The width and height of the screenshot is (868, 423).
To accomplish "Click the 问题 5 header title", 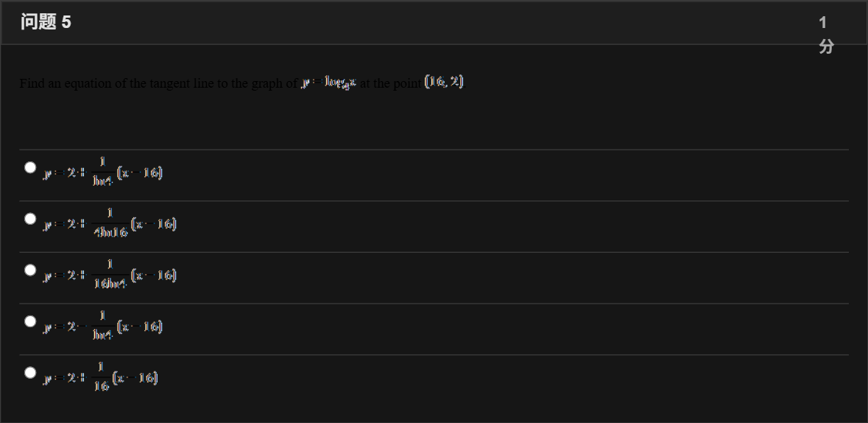I will click(x=46, y=22).
